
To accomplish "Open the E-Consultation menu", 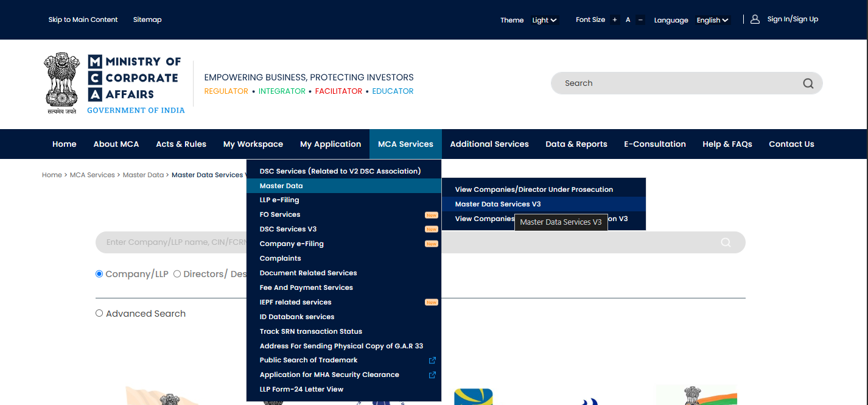I will point(655,144).
